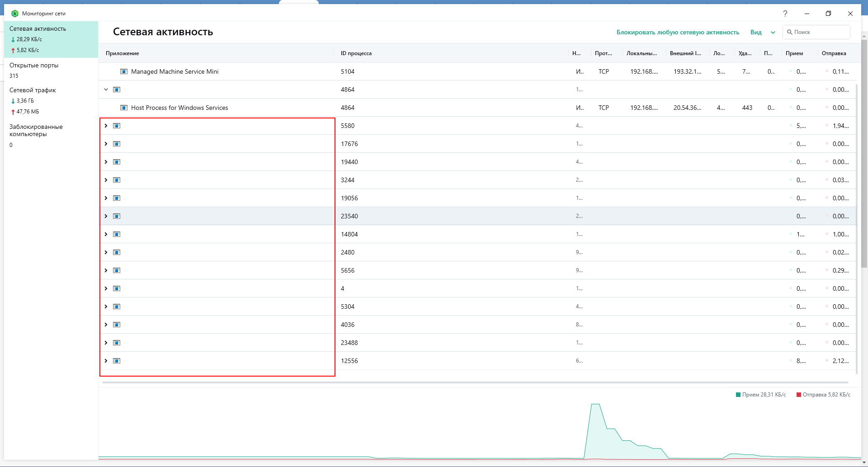Select the Сетевая активность sidebar tab

point(51,39)
